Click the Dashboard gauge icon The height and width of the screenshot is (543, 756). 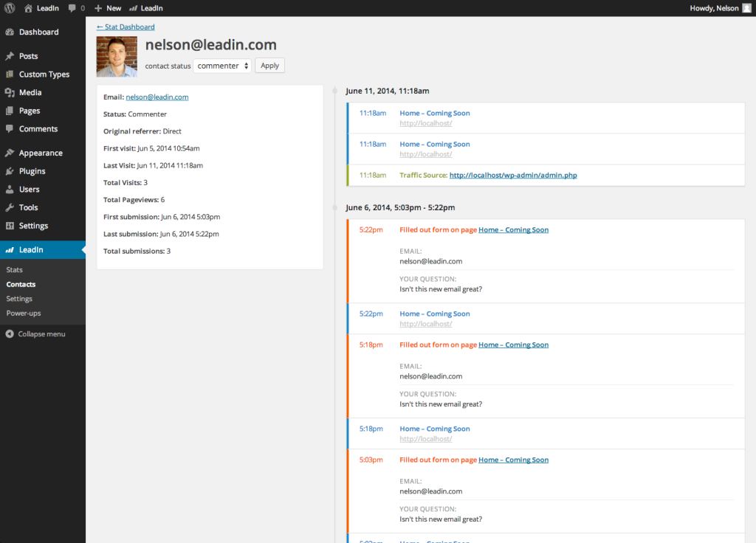10,32
